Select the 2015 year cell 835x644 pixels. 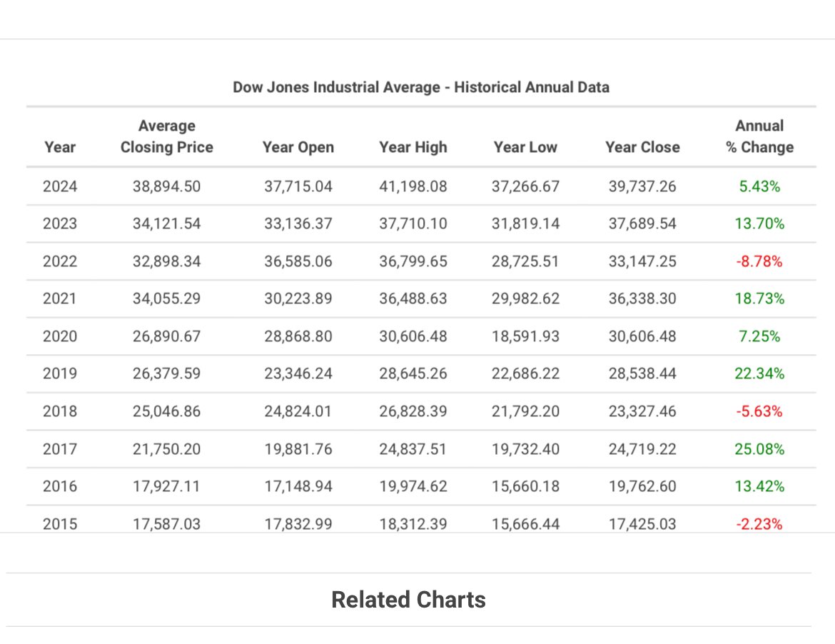pyautogui.click(x=60, y=524)
